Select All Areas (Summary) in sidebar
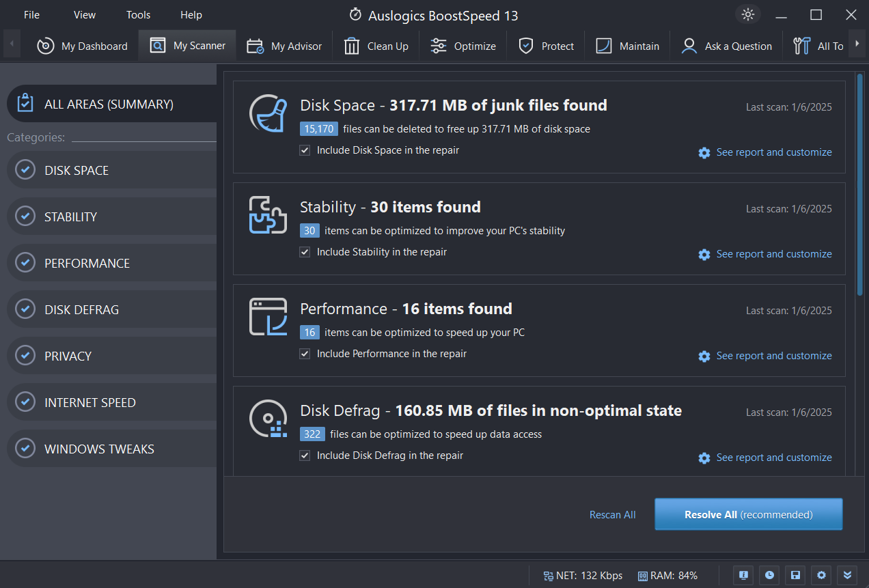 click(x=112, y=104)
